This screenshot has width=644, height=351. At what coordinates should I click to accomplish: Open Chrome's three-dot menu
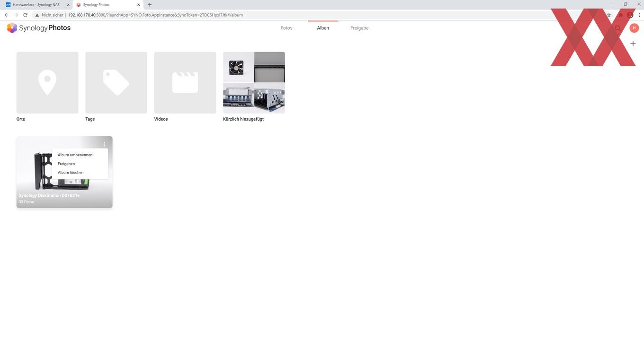[639, 15]
